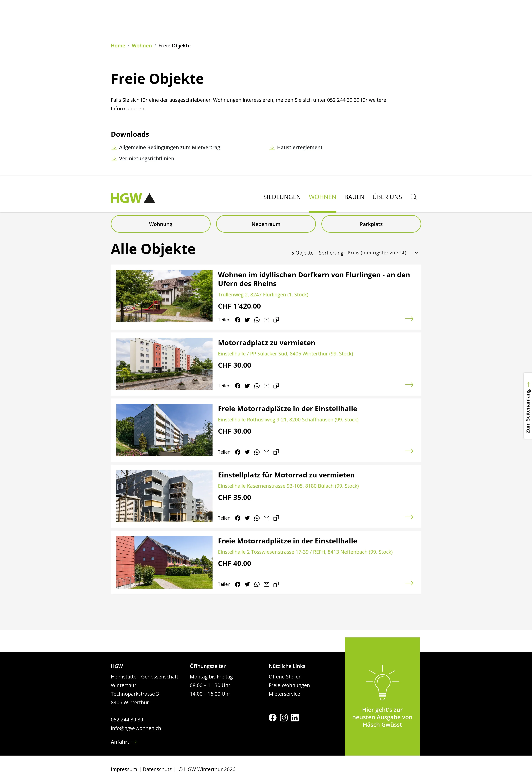Download the Vermietungsrichtlinien
The height and width of the screenshot is (783, 532).
143,159
